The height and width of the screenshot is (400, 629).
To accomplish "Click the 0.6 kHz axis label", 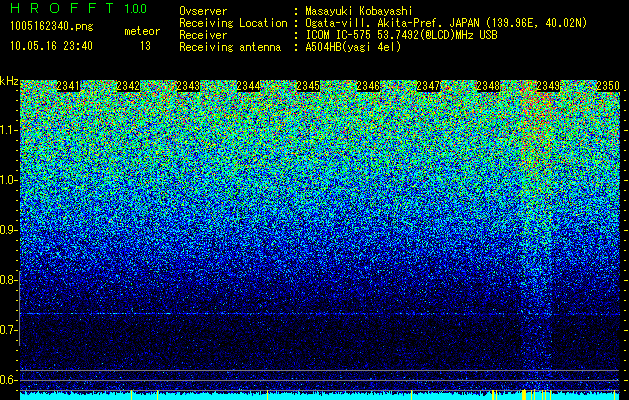I will point(8,380).
